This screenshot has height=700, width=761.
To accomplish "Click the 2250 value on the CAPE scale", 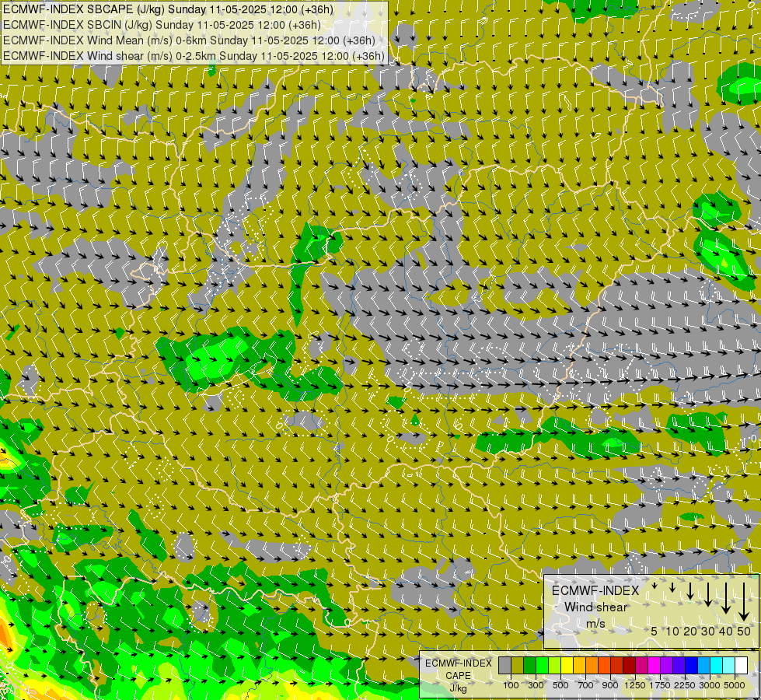I will [685, 685].
